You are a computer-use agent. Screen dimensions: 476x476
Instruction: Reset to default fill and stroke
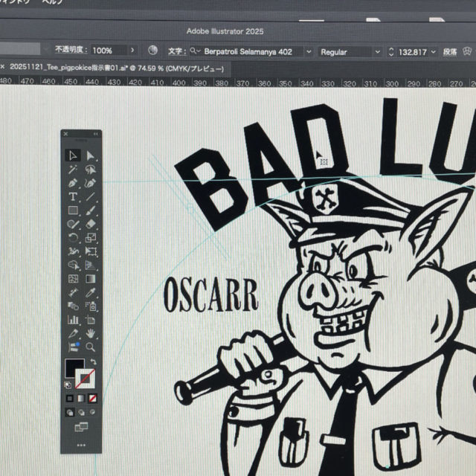68,385
